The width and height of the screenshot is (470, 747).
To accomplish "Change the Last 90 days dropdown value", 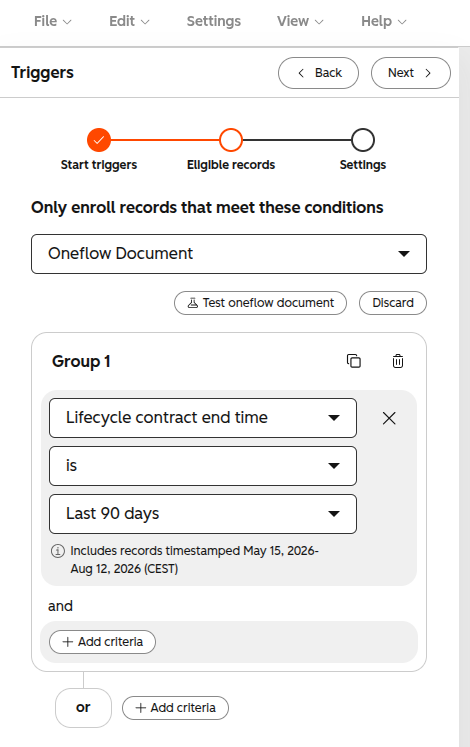I will 203,514.
